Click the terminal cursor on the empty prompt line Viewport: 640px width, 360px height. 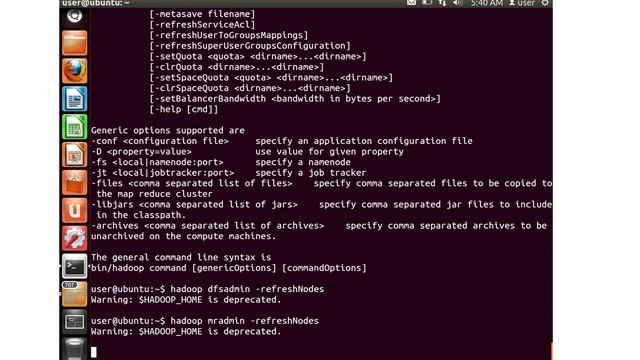(x=94, y=352)
